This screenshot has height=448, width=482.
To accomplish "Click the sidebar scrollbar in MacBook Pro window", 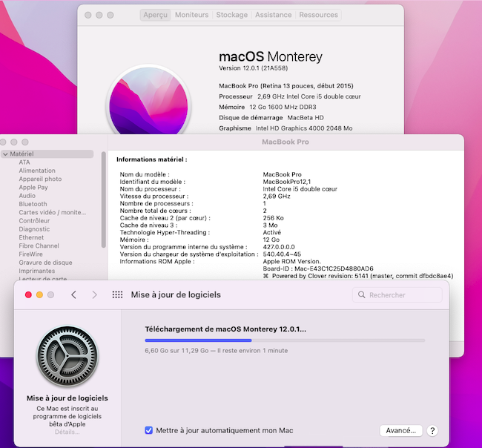I will click(x=104, y=200).
